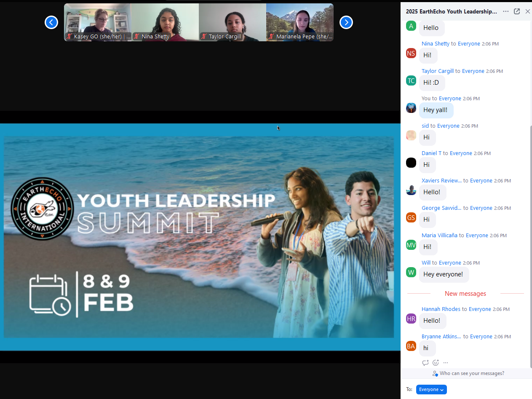Click Daniel T's black avatar
532x399 pixels.
411,163
